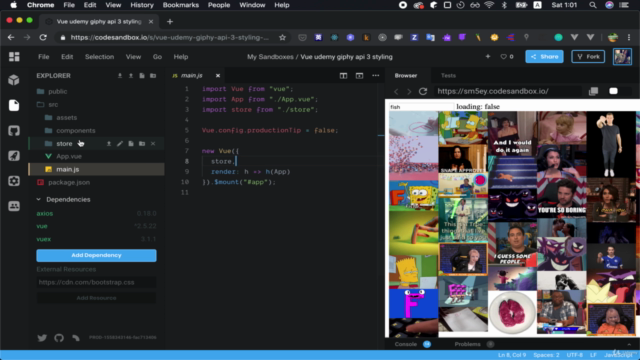Open the Sandbox Info cube icon in sidebar
Image resolution: width=640 pixels, height=360 pixels.
pyautogui.click(x=14, y=80)
